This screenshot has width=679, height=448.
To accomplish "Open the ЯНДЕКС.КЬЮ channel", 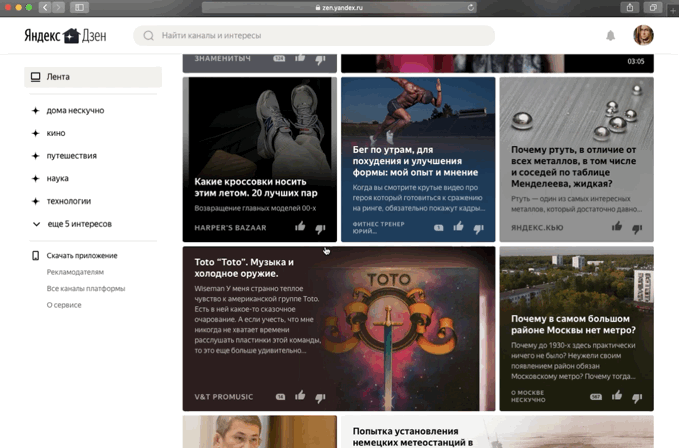I will pyautogui.click(x=537, y=228).
